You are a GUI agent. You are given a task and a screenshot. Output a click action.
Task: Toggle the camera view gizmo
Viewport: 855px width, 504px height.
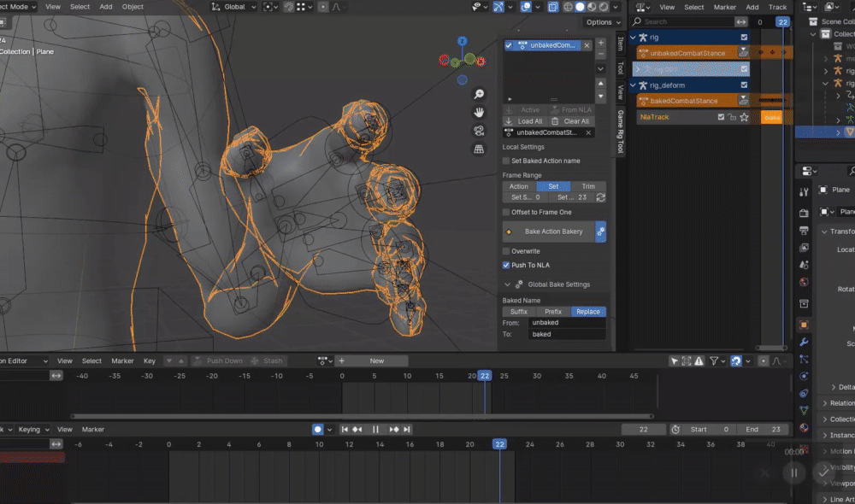[x=480, y=131]
